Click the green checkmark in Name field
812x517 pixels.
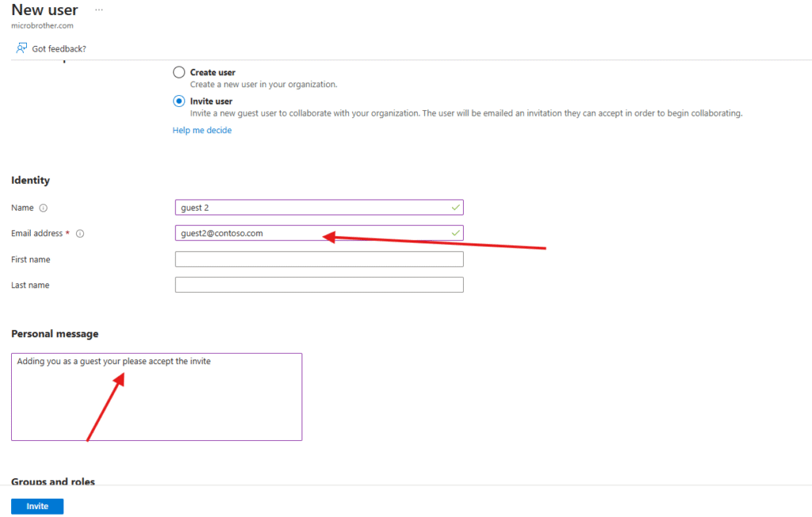(455, 208)
